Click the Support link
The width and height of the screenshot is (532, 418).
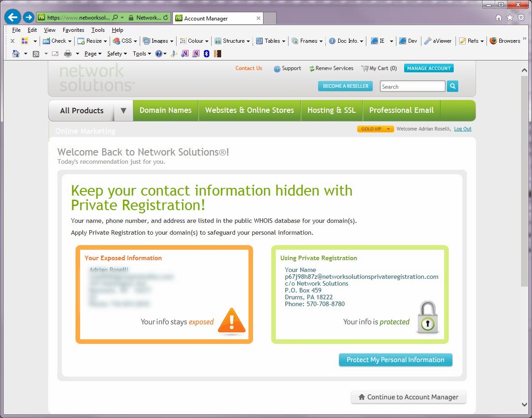point(287,69)
